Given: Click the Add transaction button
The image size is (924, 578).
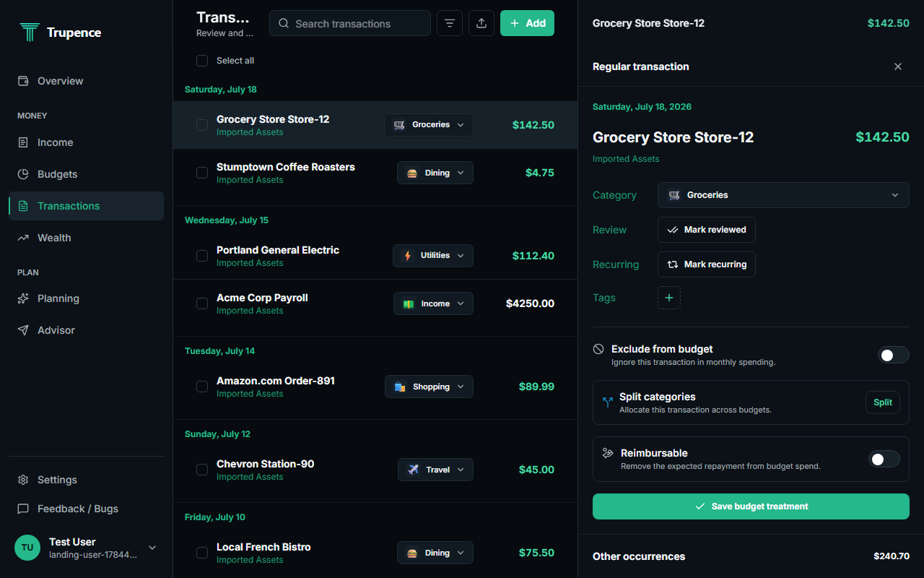Looking at the screenshot, I should pyautogui.click(x=527, y=23).
